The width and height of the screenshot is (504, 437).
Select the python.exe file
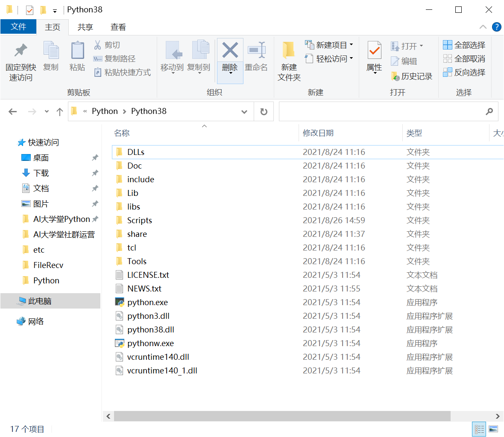pos(308,302)
